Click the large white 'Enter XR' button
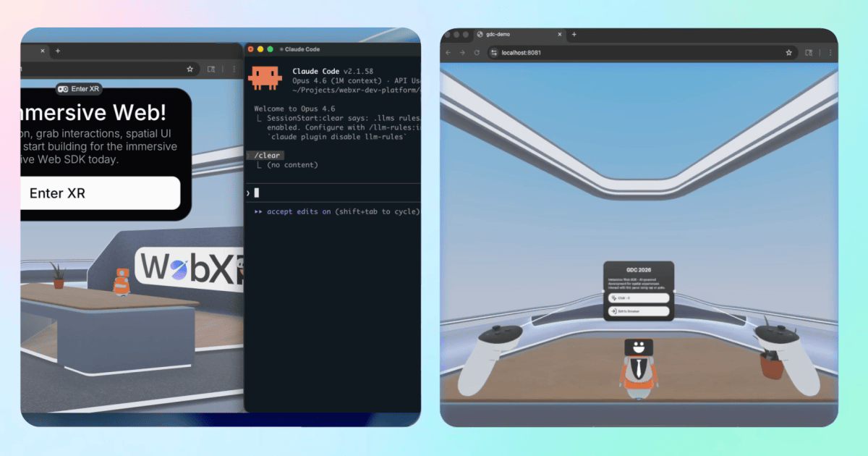The height and width of the screenshot is (456, 868). (x=100, y=193)
